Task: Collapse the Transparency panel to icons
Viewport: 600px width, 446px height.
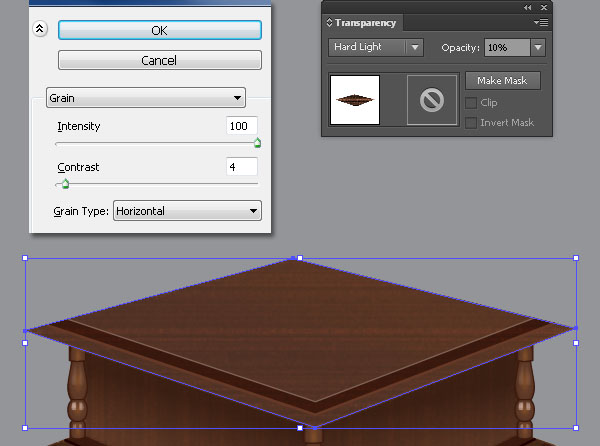Action: (x=528, y=7)
